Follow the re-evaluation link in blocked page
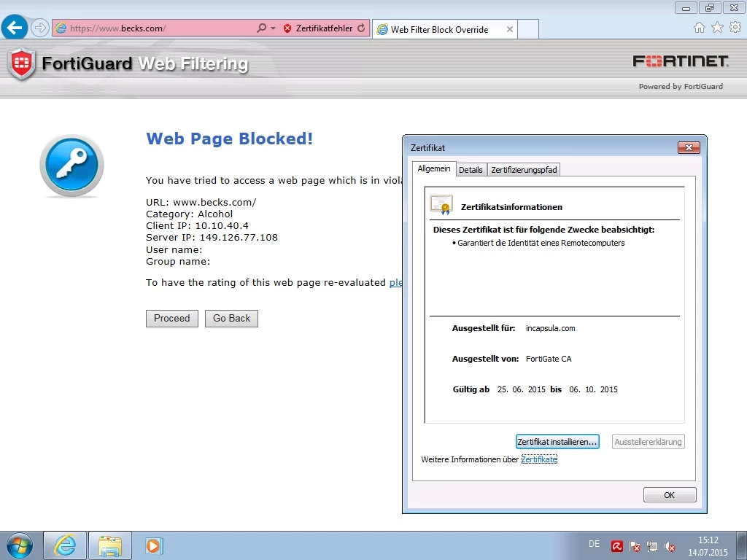The height and width of the screenshot is (560, 747). tap(396, 283)
